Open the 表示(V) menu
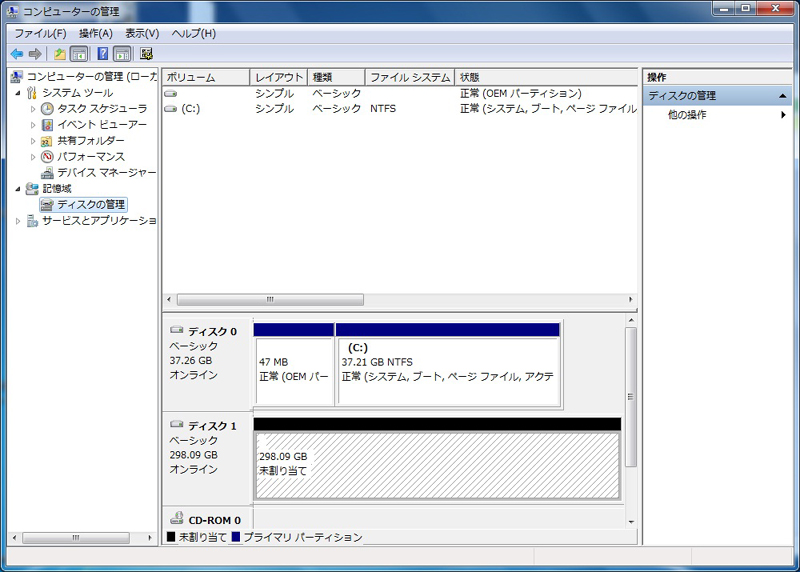Screen dimensions: 800x572 pyautogui.click(x=142, y=34)
